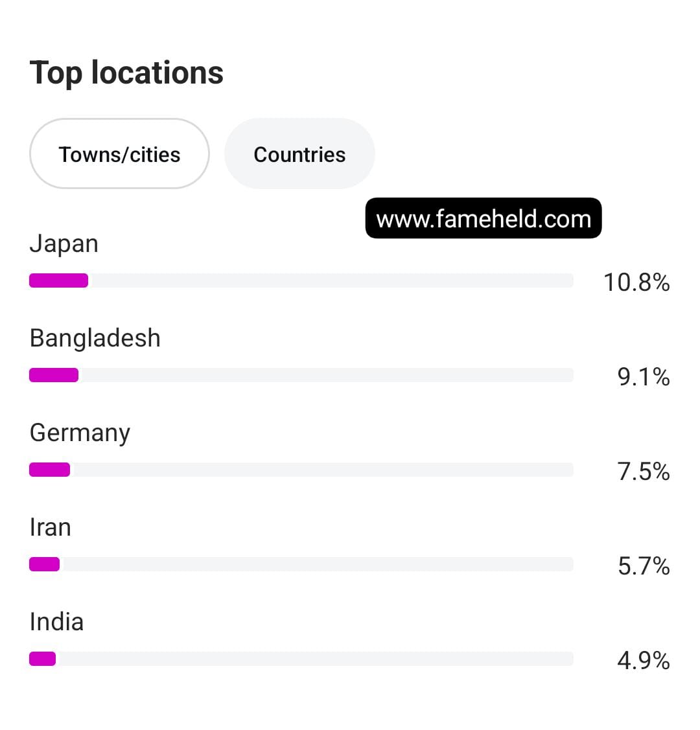Tap the 7.5% Germany percentage
Image resolution: width=700 pixels, height=730 pixels.
644,472
